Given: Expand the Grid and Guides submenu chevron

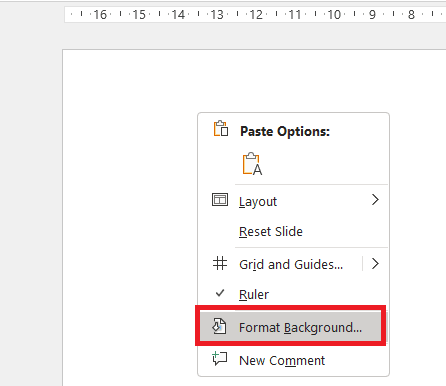Looking at the screenshot, I should [x=375, y=264].
